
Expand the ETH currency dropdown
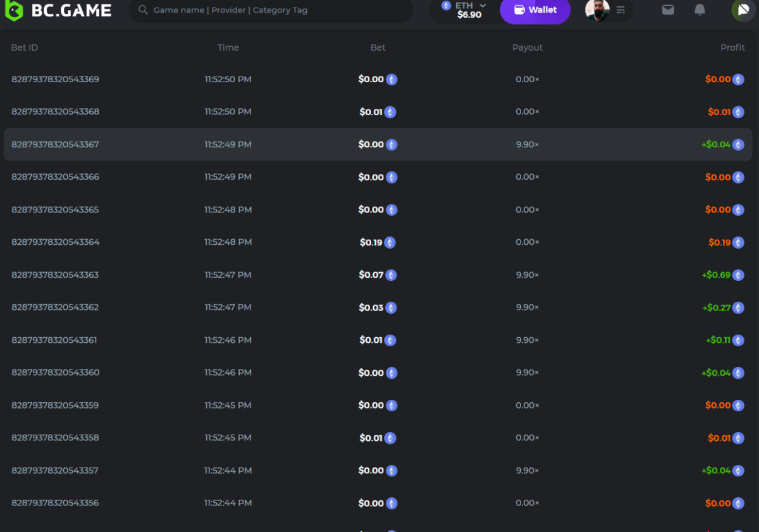pyautogui.click(x=483, y=6)
